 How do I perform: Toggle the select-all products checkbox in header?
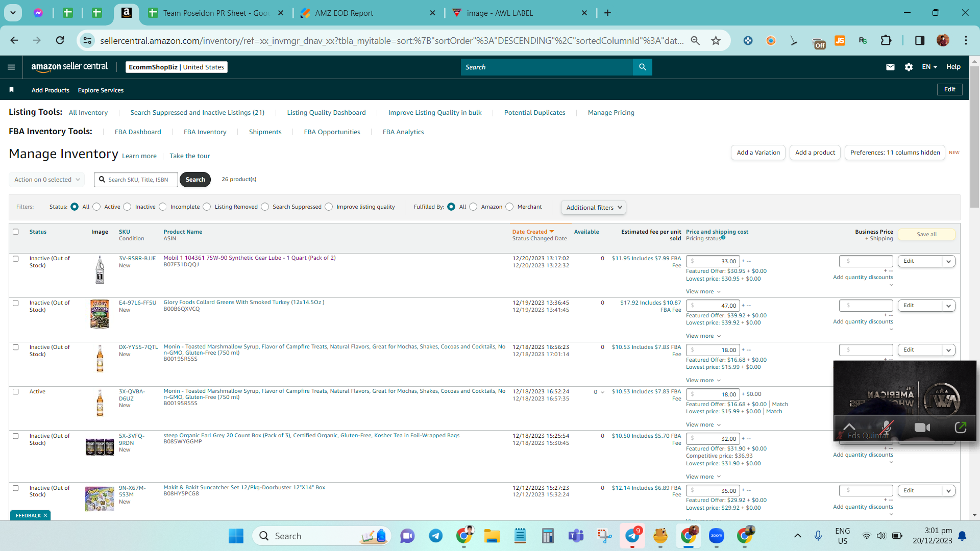(x=16, y=232)
